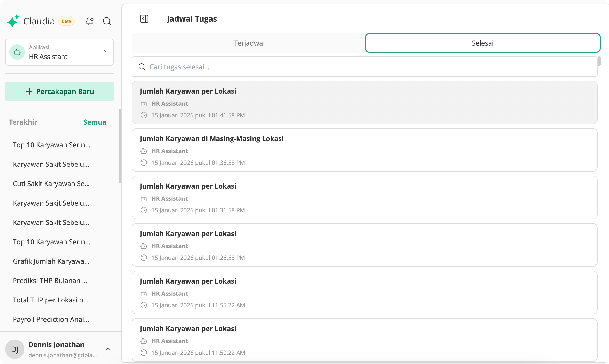Image resolution: width=609 pixels, height=364 pixels.
Task: Collapse sidebar with the panel toggle icon
Action: 144,19
